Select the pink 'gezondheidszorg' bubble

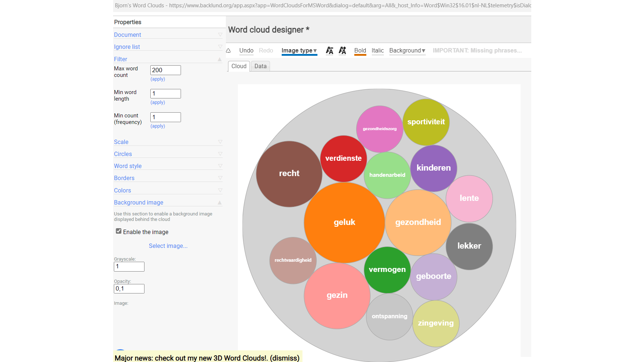click(379, 129)
